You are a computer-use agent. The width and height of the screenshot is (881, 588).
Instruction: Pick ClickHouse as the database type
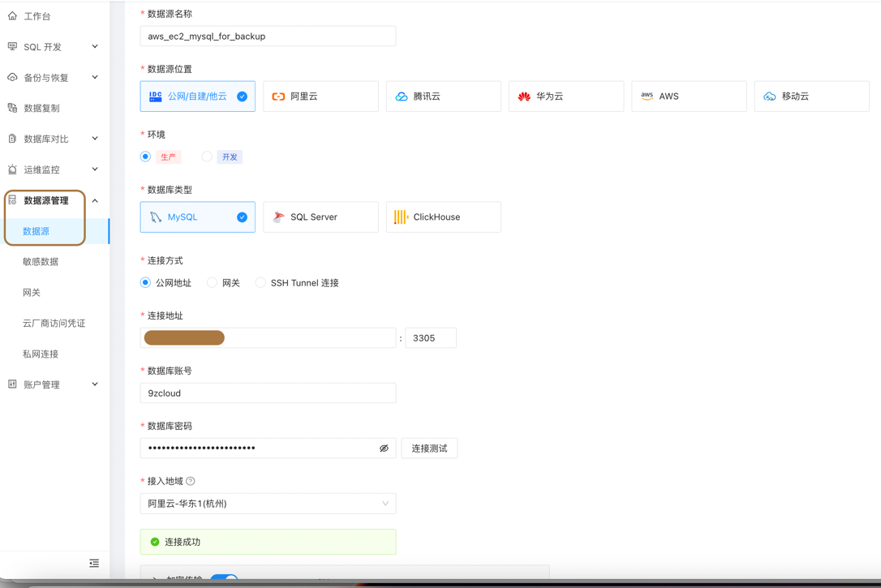(443, 217)
